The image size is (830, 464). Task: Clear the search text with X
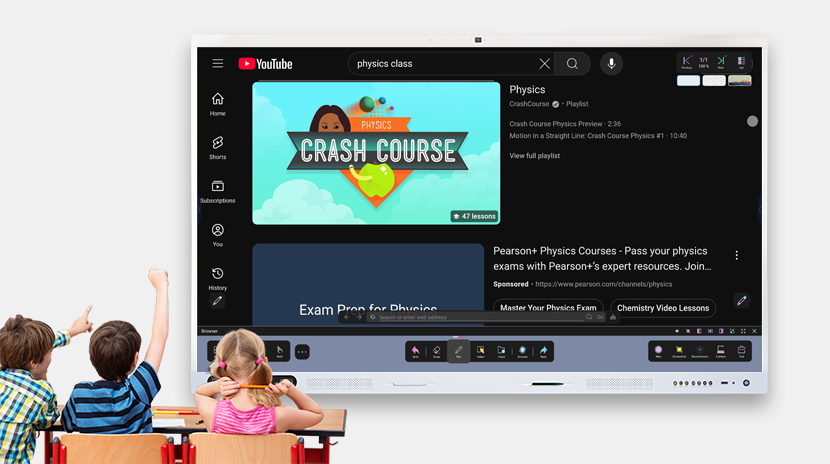click(x=544, y=64)
